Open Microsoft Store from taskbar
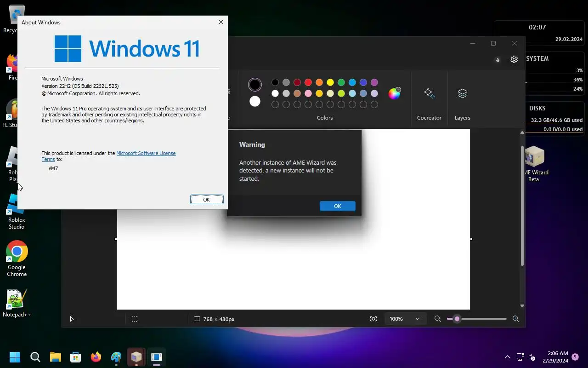588x368 pixels. coord(76,357)
